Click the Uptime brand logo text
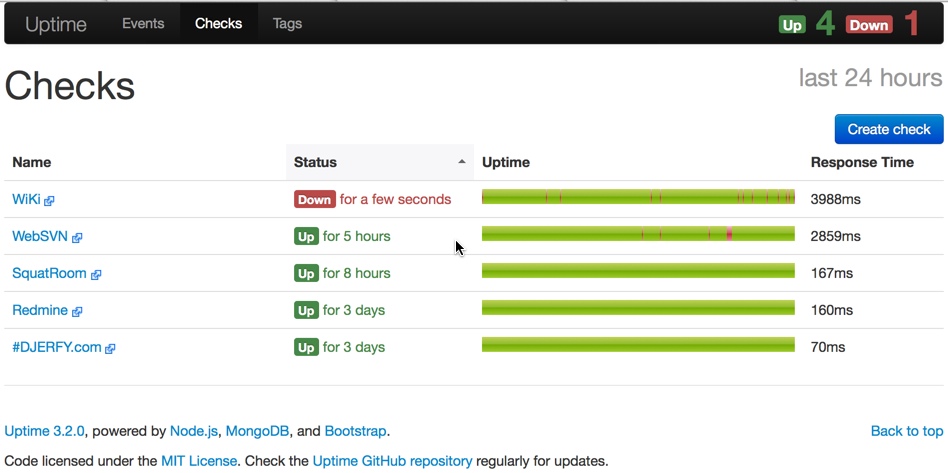The height and width of the screenshot is (473, 948). (x=56, y=24)
